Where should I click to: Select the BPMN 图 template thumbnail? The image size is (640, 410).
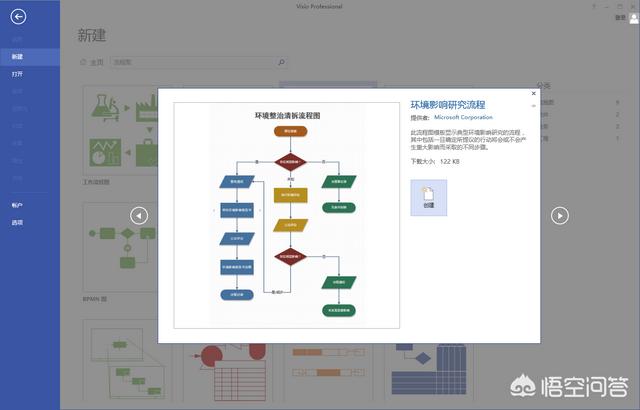click(x=121, y=247)
